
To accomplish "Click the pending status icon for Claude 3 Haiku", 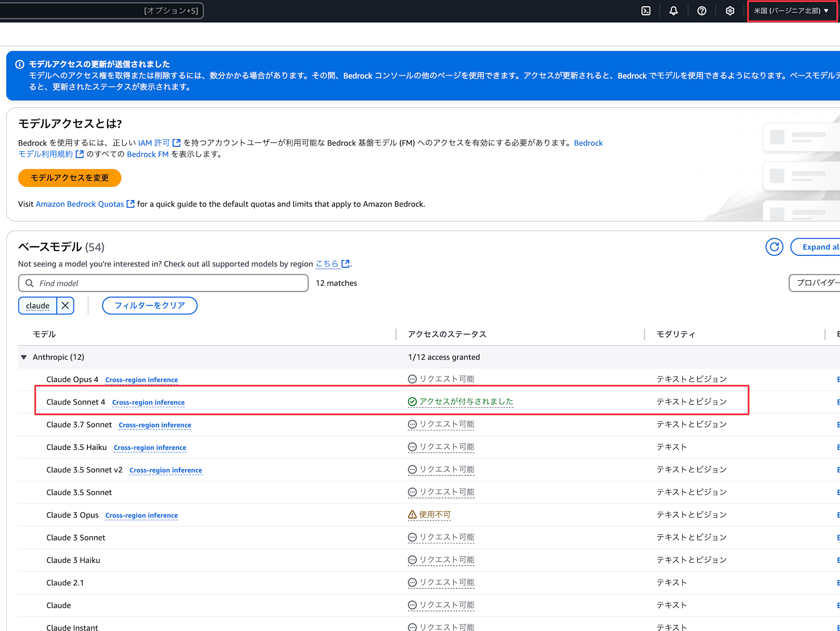I will tap(412, 560).
